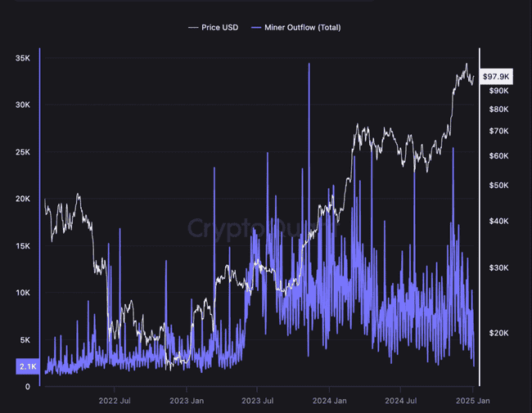Viewport: 532px width, 413px height.
Task: Click the 10K label on left axis
Action: [23, 293]
